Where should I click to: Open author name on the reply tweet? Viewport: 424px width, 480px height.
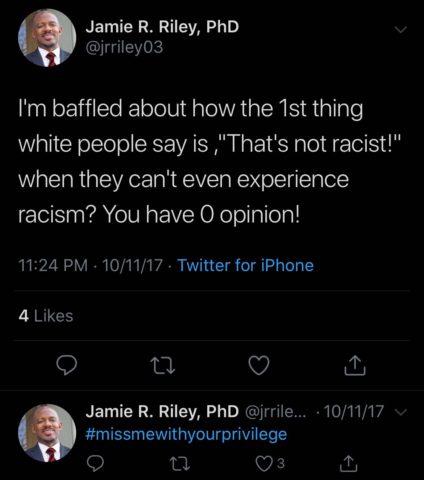pos(162,411)
